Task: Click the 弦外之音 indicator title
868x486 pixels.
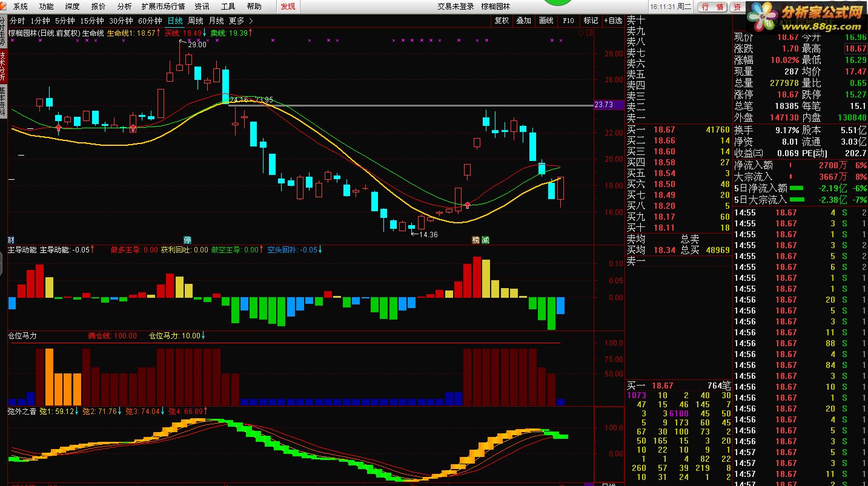Action: (22, 412)
